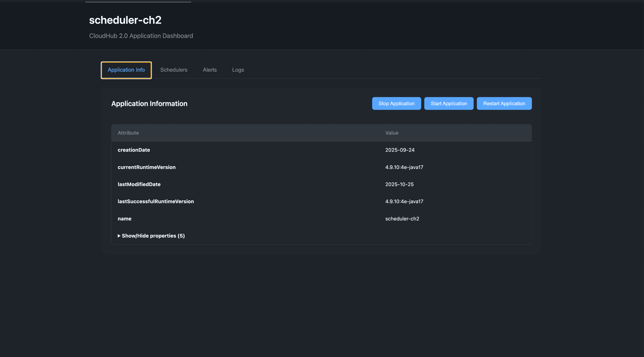Open the Logs tab
This screenshot has width=644, height=357.
coord(238,70)
